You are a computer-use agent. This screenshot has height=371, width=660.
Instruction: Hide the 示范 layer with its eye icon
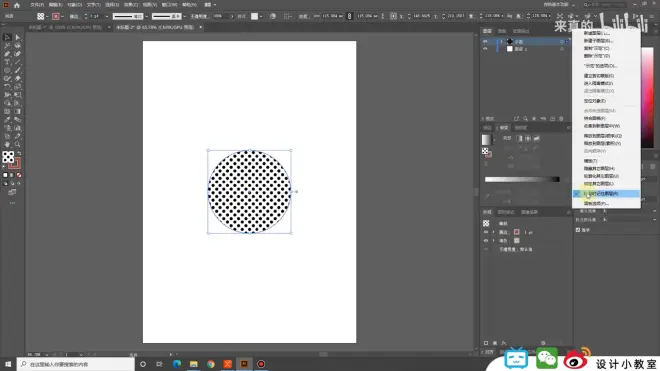point(485,42)
